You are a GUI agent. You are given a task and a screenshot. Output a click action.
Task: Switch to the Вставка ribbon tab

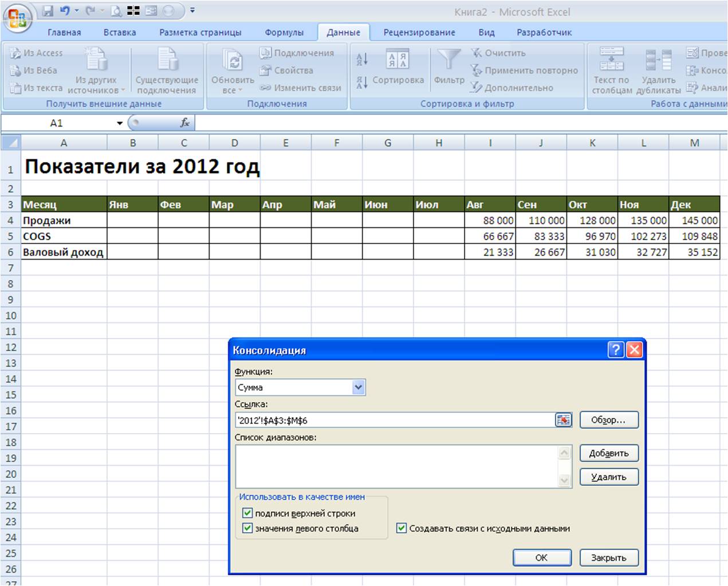click(x=120, y=33)
